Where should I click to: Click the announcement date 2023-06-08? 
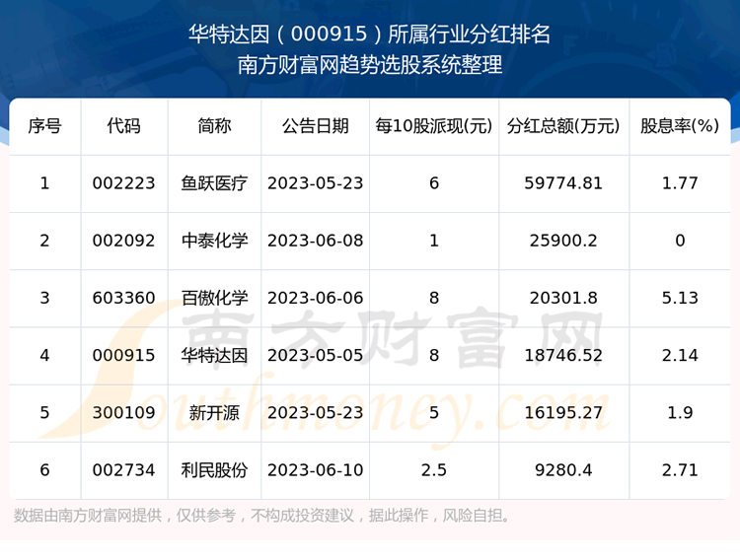(x=315, y=241)
